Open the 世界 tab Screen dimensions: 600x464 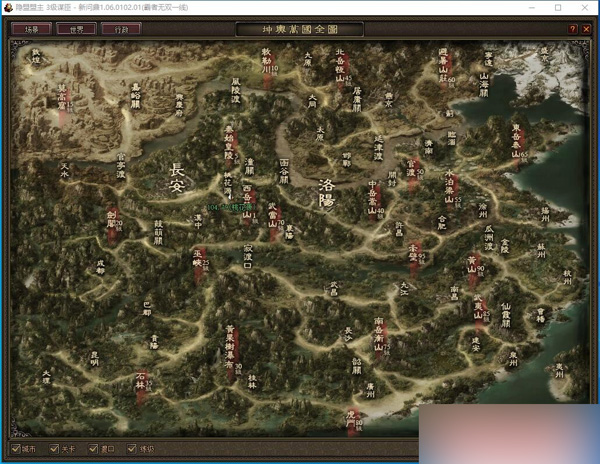coord(76,29)
